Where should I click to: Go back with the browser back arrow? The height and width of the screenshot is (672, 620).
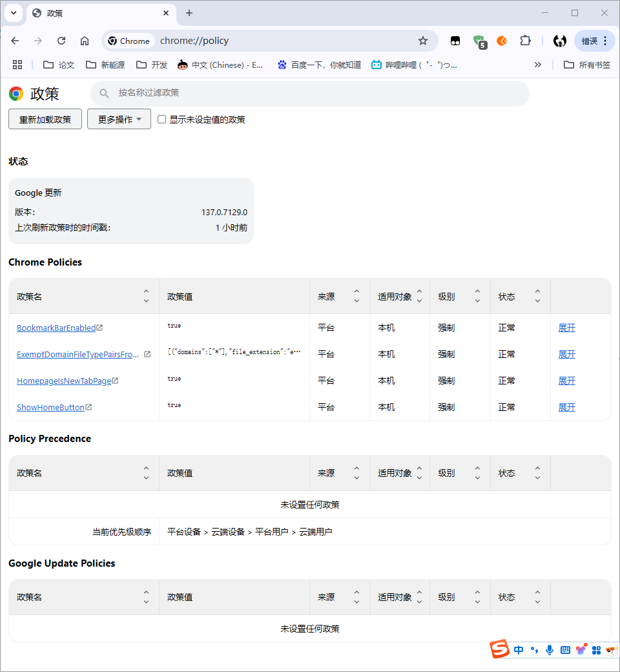15,41
